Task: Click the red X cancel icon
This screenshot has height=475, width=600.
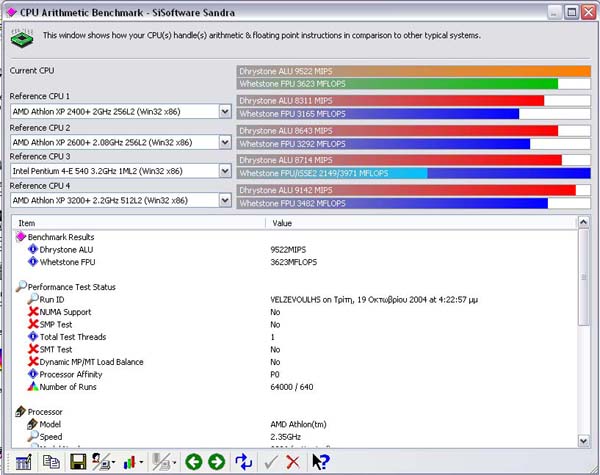Action: tap(293, 462)
